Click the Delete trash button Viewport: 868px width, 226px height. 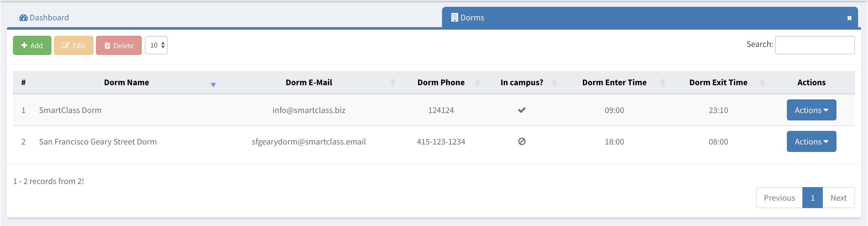[119, 45]
